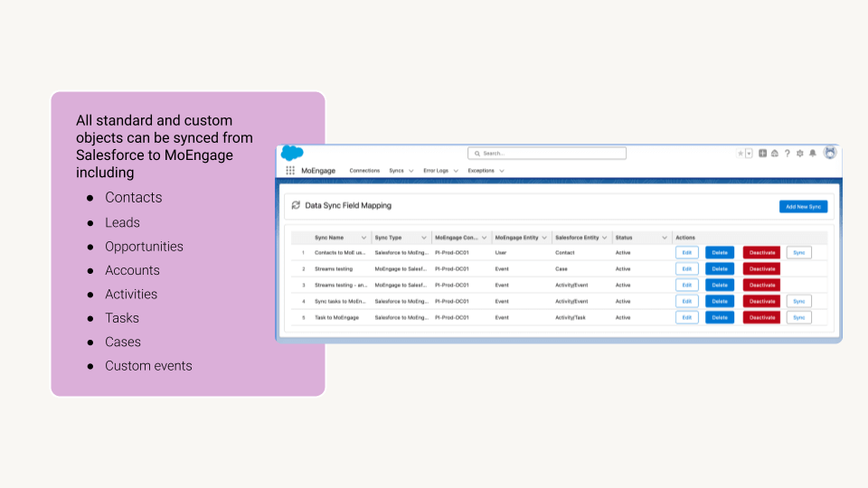The image size is (868, 488).
Task: Delete the Contacts to MoE sync
Action: coord(720,252)
